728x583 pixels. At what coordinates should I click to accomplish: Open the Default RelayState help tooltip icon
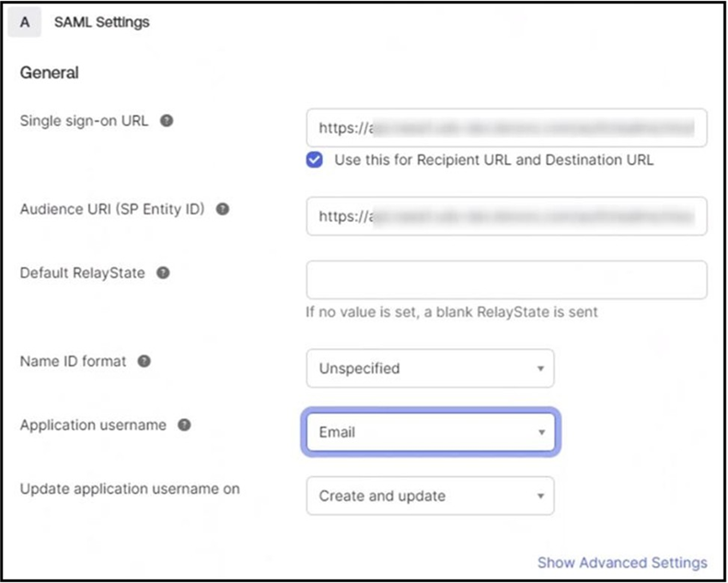(163, 274)
